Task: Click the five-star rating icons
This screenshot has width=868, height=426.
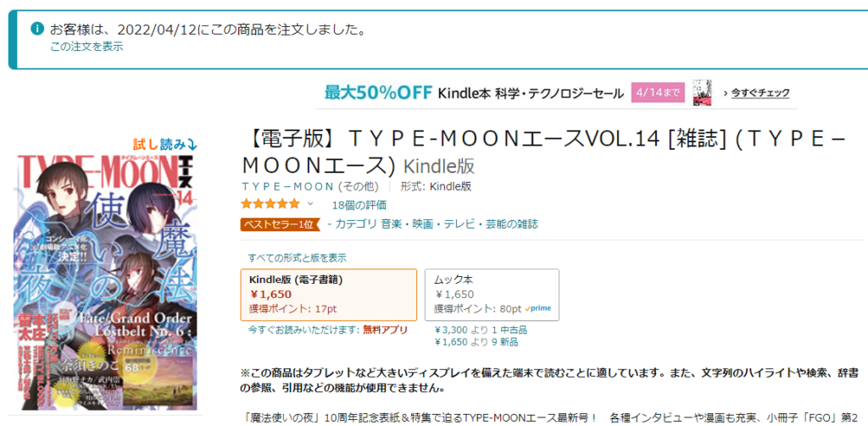Action: click(x=270, y=203)
